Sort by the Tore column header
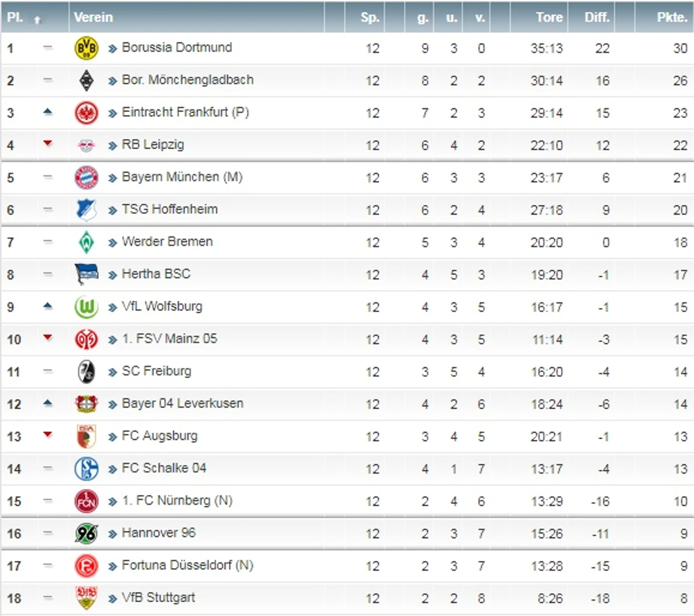 549,17
